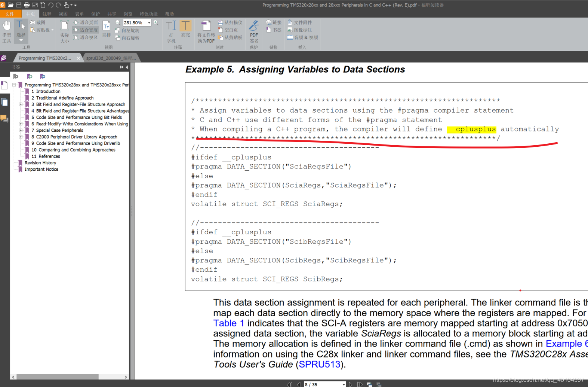Set view to Actual Size (实际大小)
This screenshot has height=387, width=588.
tap(65, 32)
